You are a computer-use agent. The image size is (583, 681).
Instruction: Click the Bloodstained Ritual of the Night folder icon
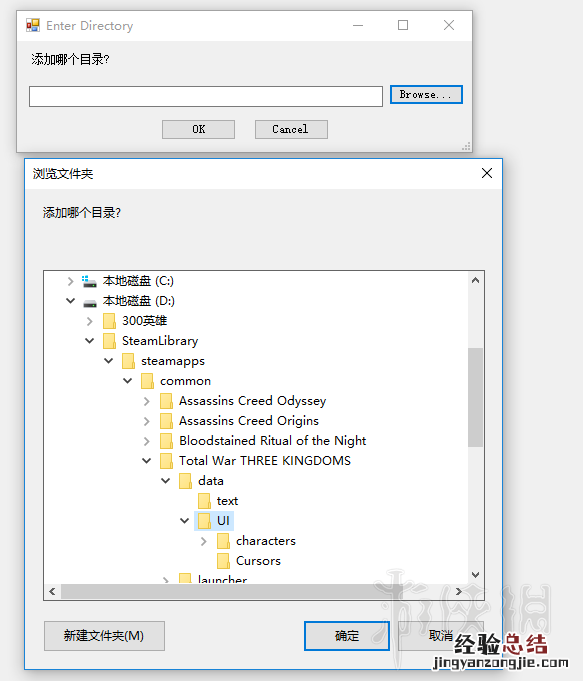coord(166,441)
